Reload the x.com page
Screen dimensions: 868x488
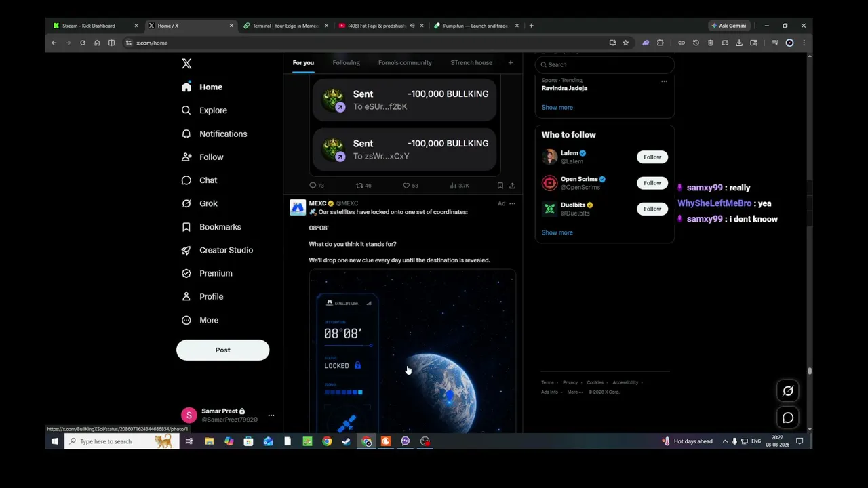pyautogui.click(x=83, y=43)
